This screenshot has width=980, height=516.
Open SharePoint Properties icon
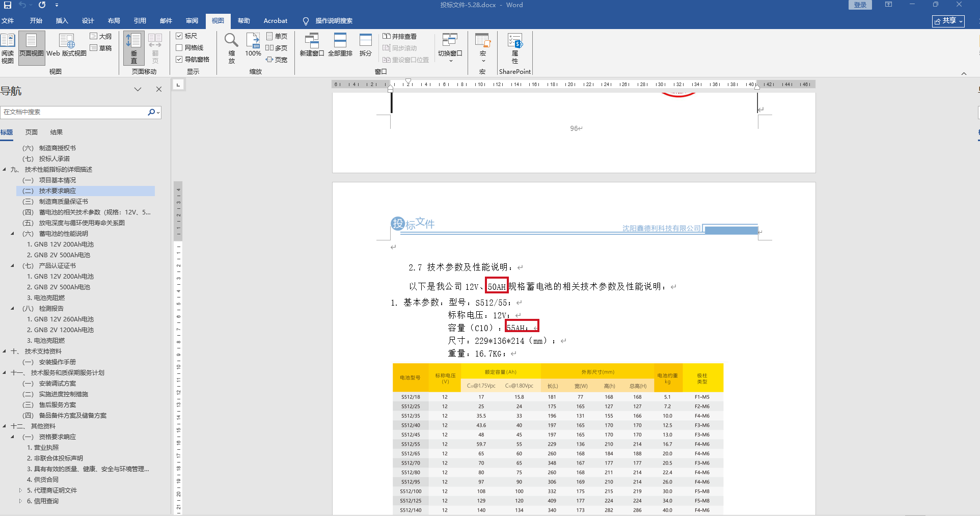pos(515,47)
